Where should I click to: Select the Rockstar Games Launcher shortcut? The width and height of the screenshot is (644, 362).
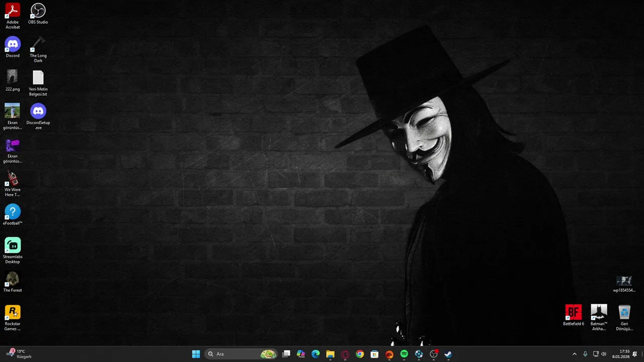point(13,318)
